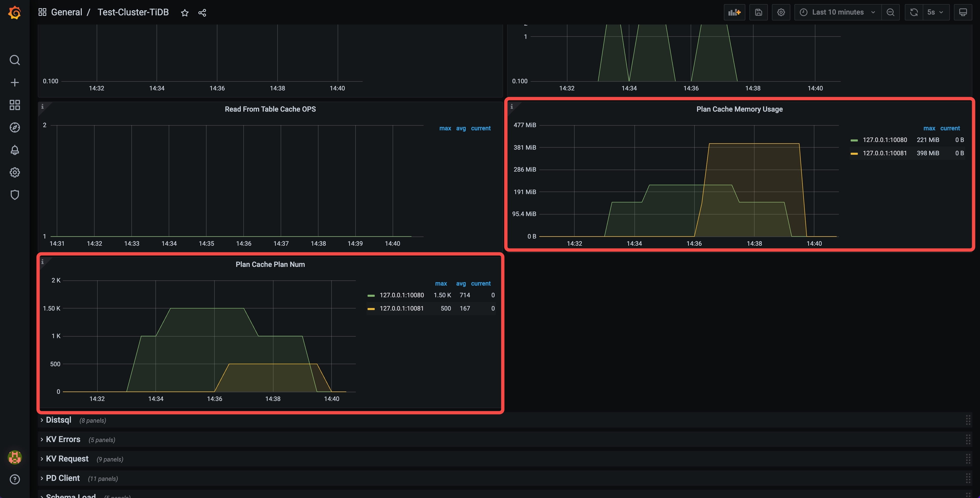The image size is (980, 498).
Task: Add a new panel to the dashboard
Action: click(734, 12)
